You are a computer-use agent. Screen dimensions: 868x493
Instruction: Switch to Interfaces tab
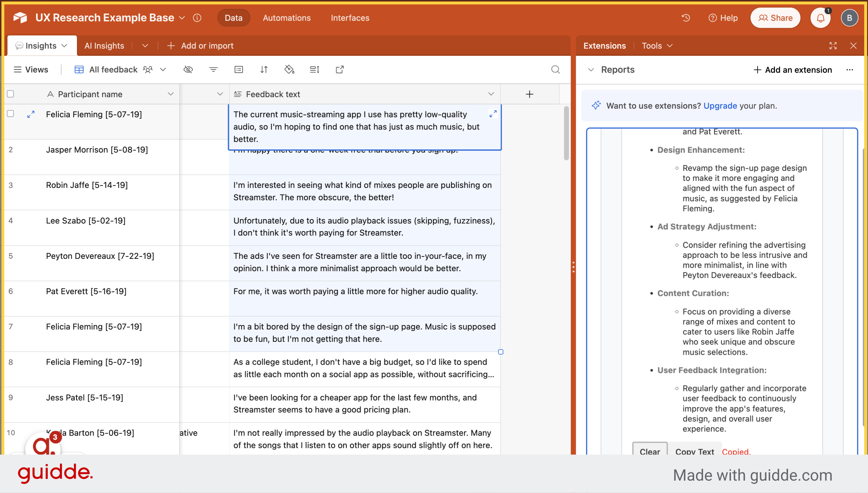(350, 18)
